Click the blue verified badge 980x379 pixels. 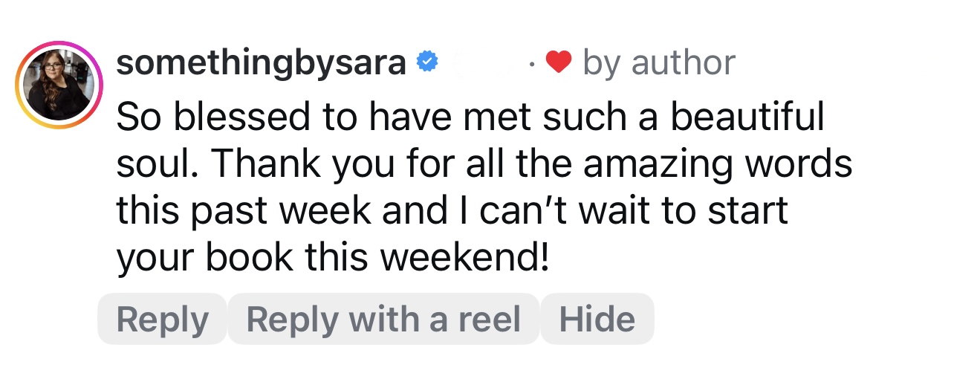pos(425,63)
